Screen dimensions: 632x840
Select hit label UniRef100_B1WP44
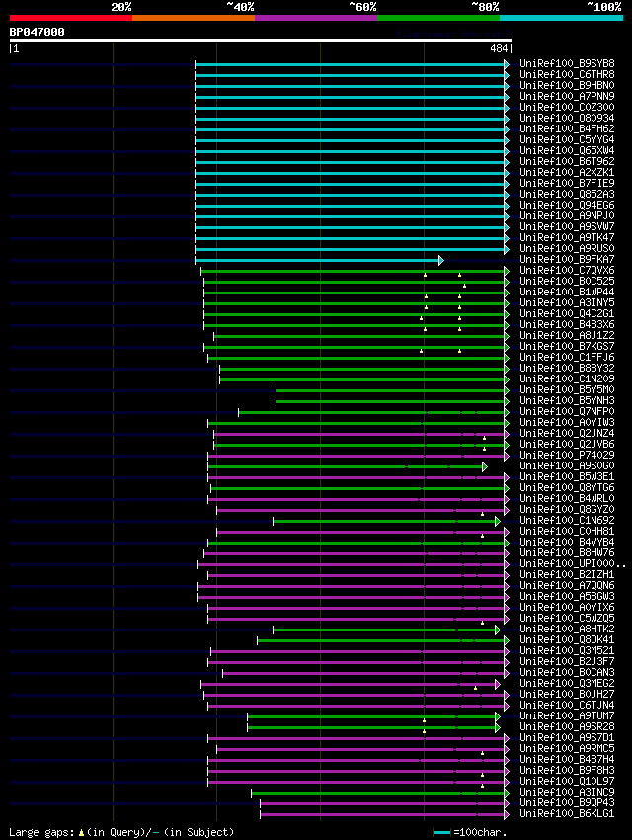(567, 292)
